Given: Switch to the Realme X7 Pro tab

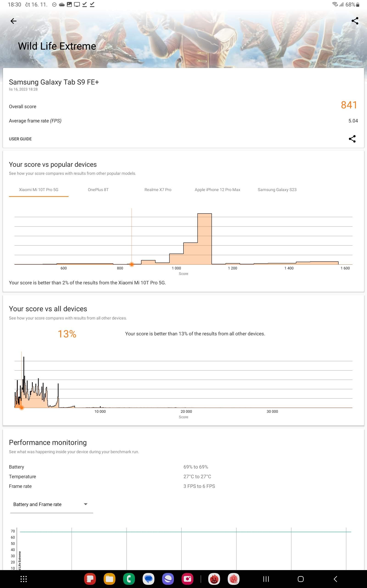Looking at the screenshot, I should (x=158, y=190).
